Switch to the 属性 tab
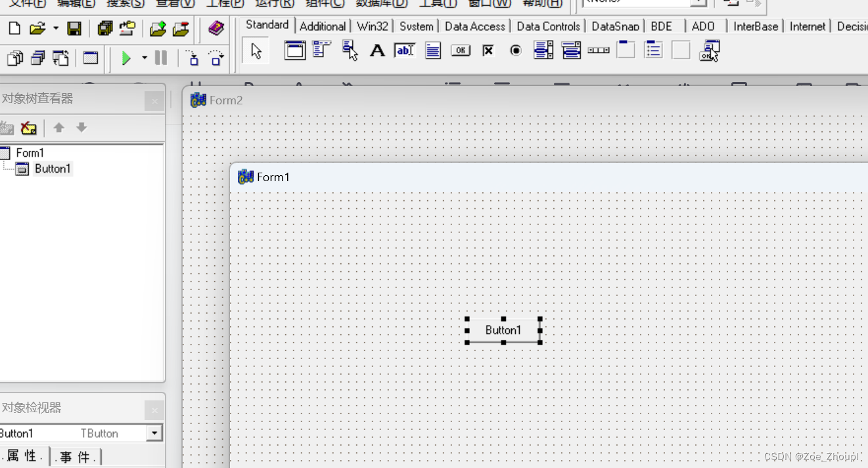 coord(24,456)
